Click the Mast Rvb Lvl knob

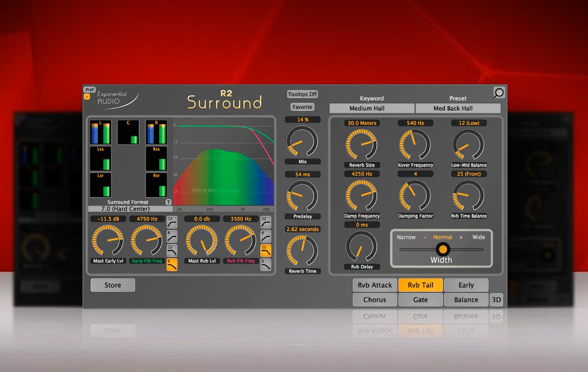tap(202, 241)
